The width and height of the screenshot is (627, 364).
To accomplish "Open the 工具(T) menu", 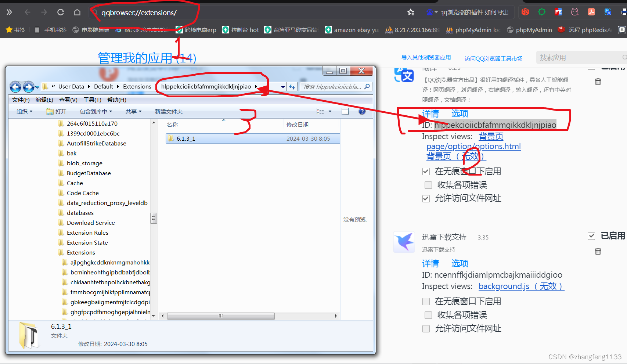I will (92, 100).
